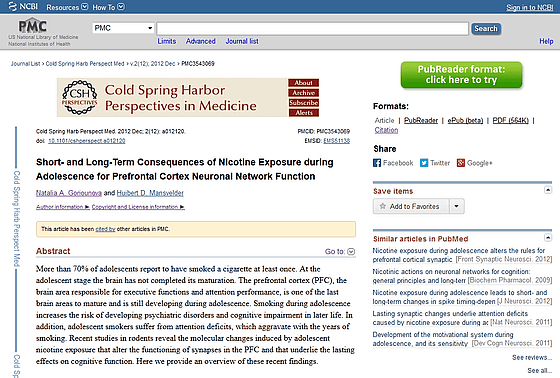
Task: Click the Abstract section heading
Action: 53,251
